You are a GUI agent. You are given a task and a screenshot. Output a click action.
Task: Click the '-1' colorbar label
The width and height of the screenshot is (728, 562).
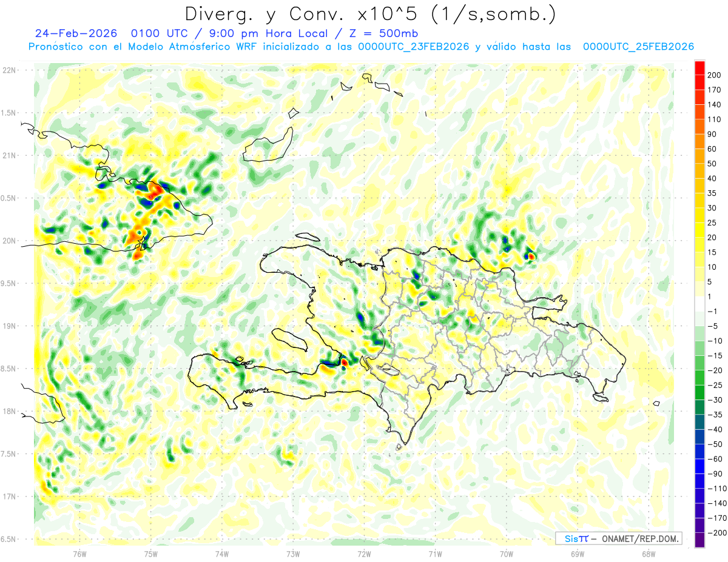point(712,311)
